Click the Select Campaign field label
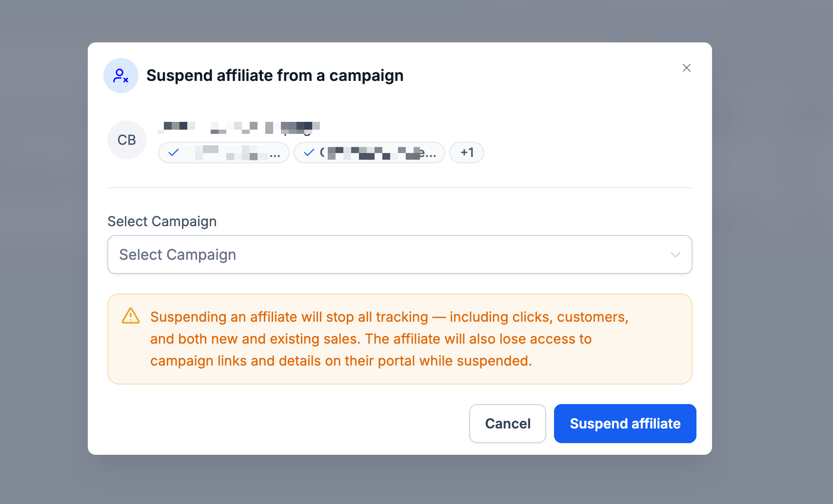 point(162,221)
